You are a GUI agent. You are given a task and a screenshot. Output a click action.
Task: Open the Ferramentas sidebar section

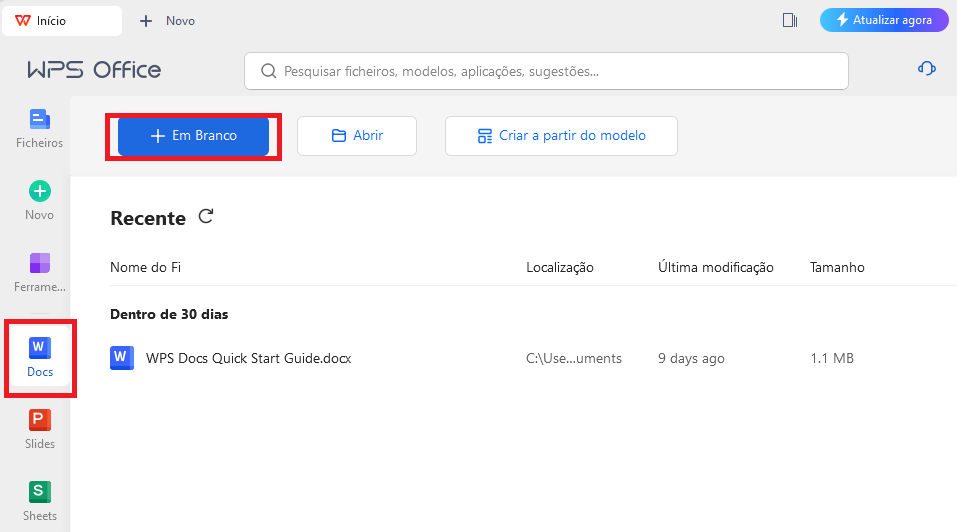tap(39, 272)
